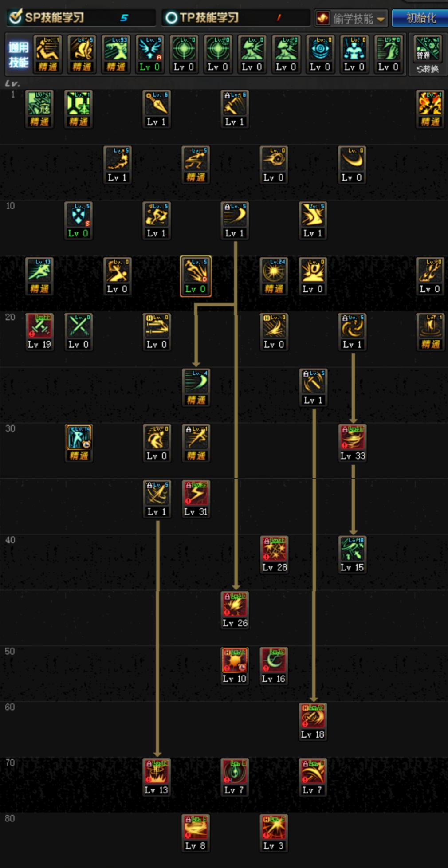Viewport: 448px width, 868px height.
Task: Click the 通用技能 general skills label
Action: pyautogui.click(x=18, y=55)
